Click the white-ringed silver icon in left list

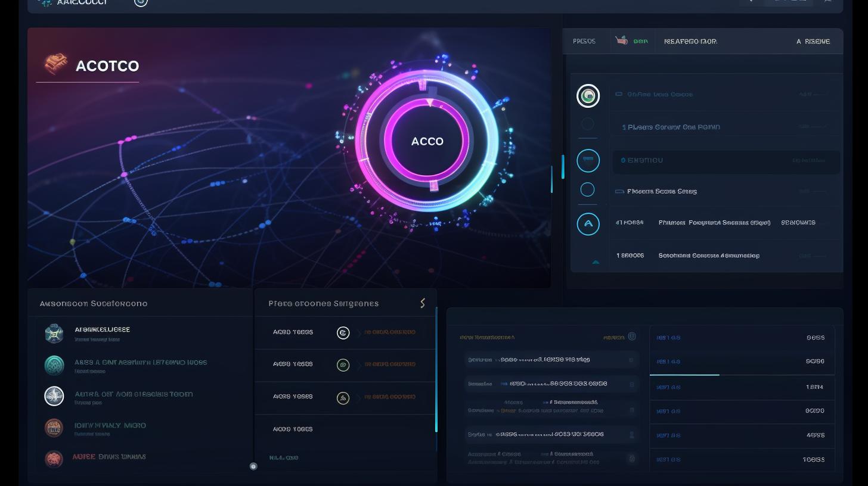[x=54, y=396]
